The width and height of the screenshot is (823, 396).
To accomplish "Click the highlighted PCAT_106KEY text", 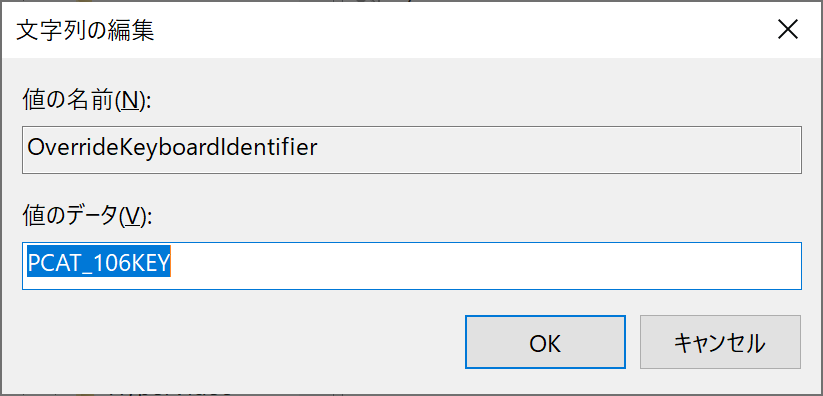I will point(99,262).
